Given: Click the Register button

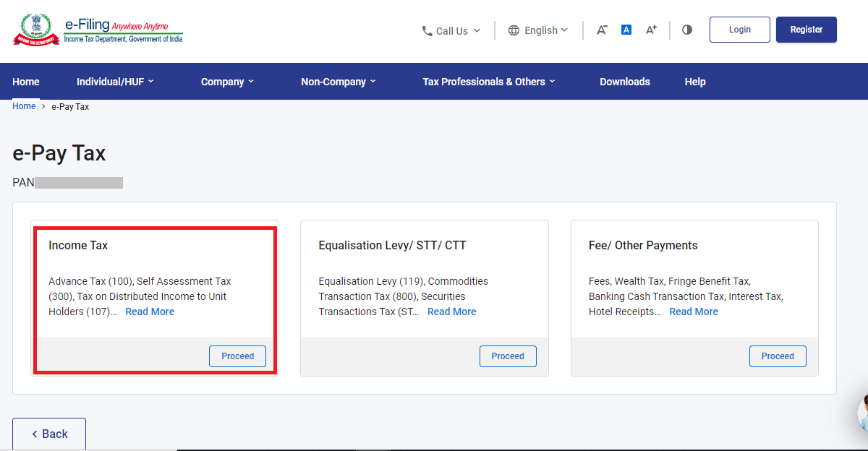Looking at the screenshot, I should tap(806, 29).
